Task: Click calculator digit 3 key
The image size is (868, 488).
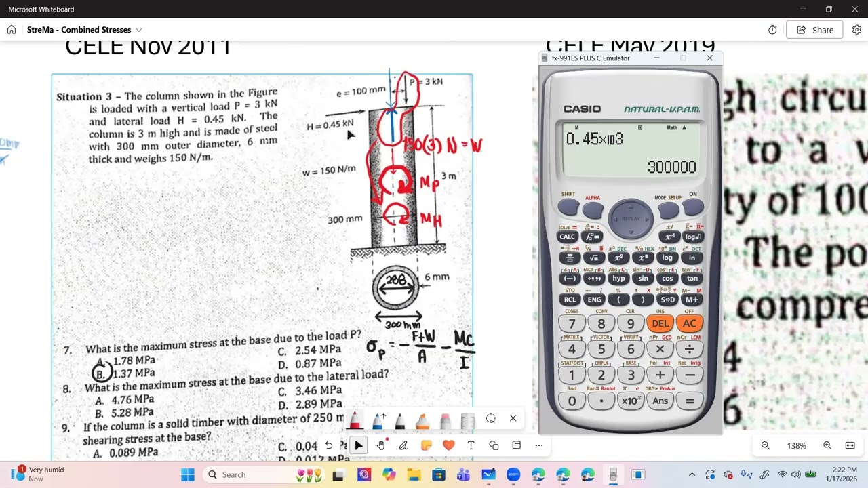Action: pyautogui.click(x=631, y=375)
